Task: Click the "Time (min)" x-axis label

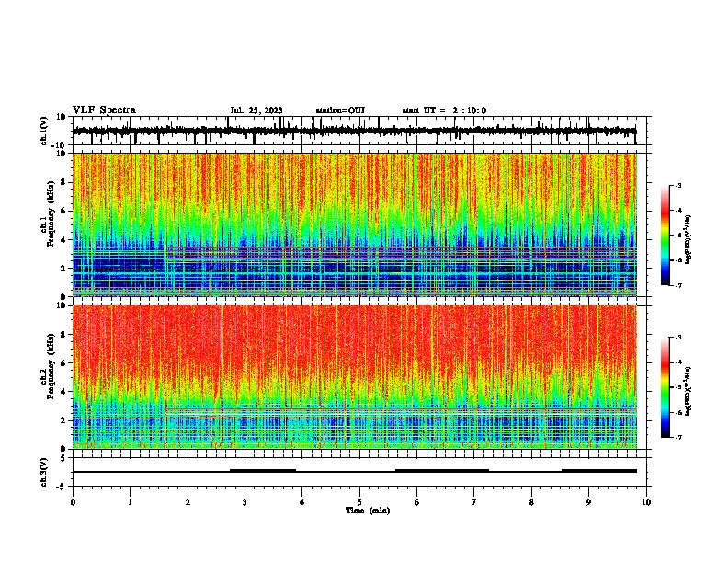Action: click(368, 511)
